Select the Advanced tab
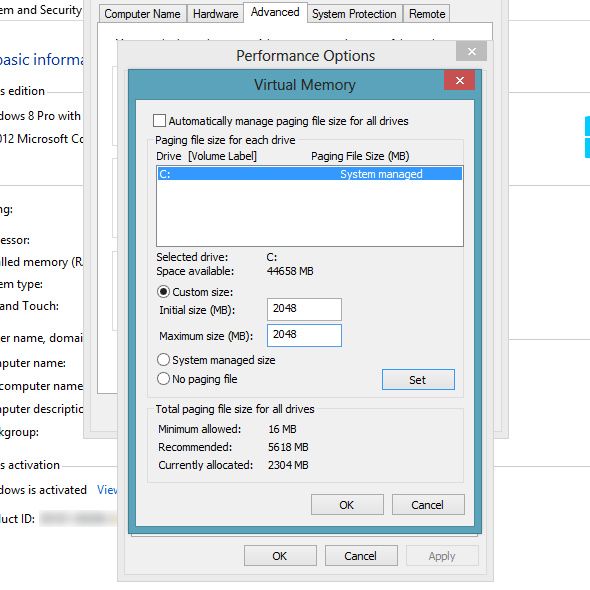This screenshot has width=590, height=590. (x=275, y=12)
